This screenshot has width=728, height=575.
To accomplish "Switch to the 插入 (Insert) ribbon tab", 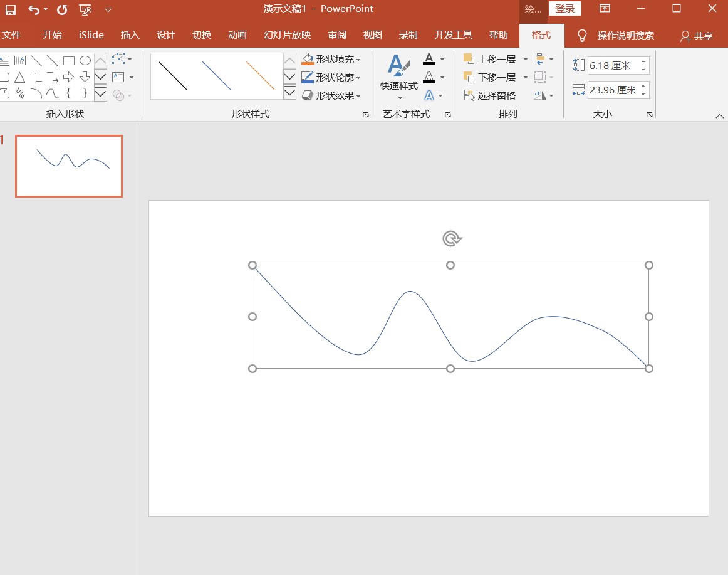I will coord(130,35).
